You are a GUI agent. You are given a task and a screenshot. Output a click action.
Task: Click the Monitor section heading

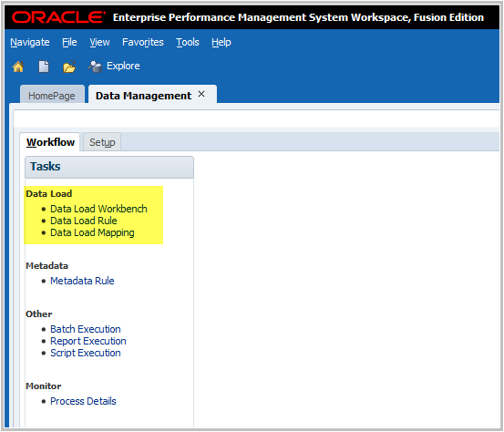(x=44, y=386)
